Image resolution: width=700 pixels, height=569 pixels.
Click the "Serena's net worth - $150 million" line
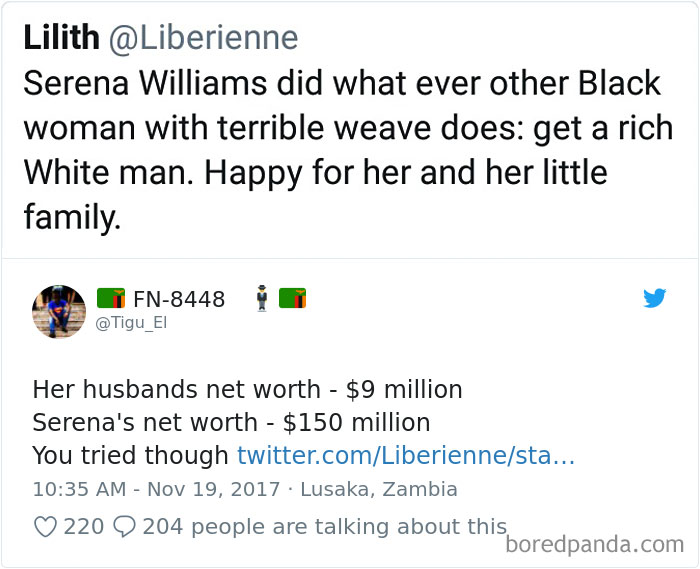(231, 422)
